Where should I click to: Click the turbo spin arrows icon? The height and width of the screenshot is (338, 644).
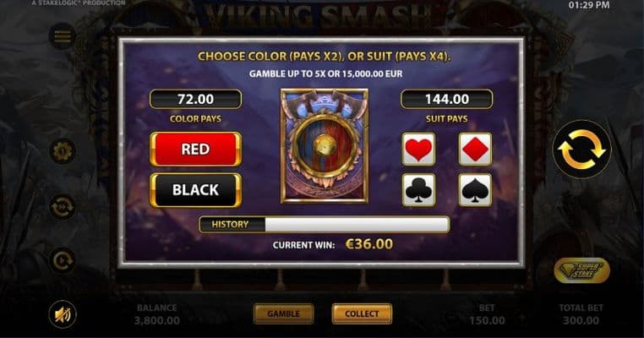tap(63, 206)
